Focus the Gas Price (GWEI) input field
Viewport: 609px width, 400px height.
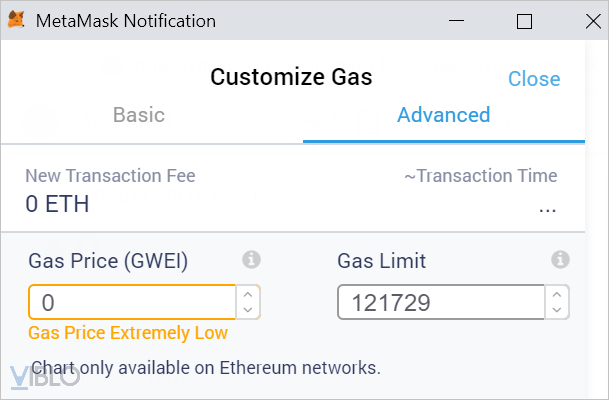(132, 302)
